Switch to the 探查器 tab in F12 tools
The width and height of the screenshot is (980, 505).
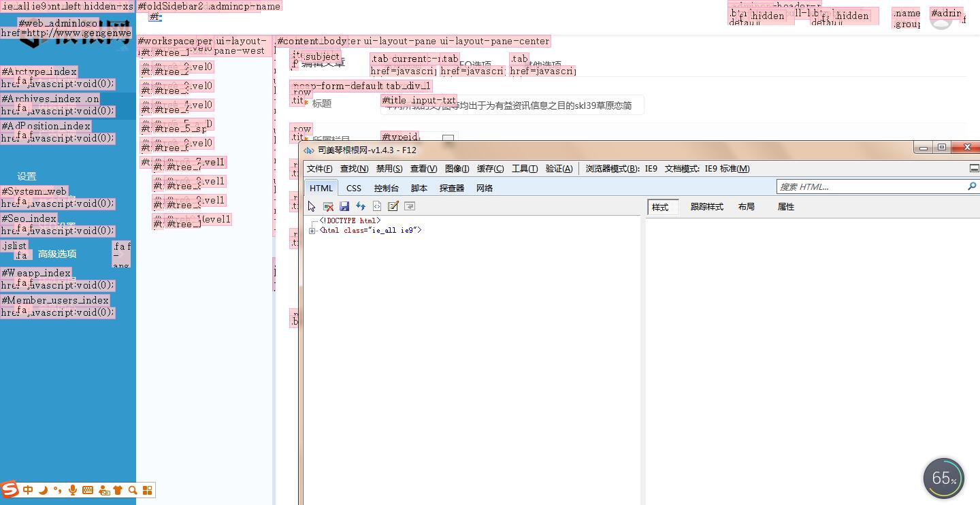[x=452, y=189]
